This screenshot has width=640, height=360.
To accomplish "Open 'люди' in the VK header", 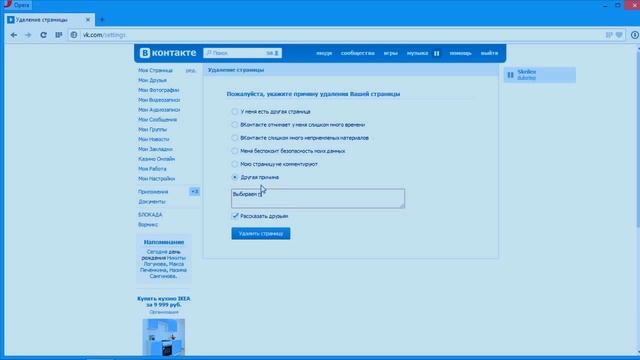I will coord(324,53).
